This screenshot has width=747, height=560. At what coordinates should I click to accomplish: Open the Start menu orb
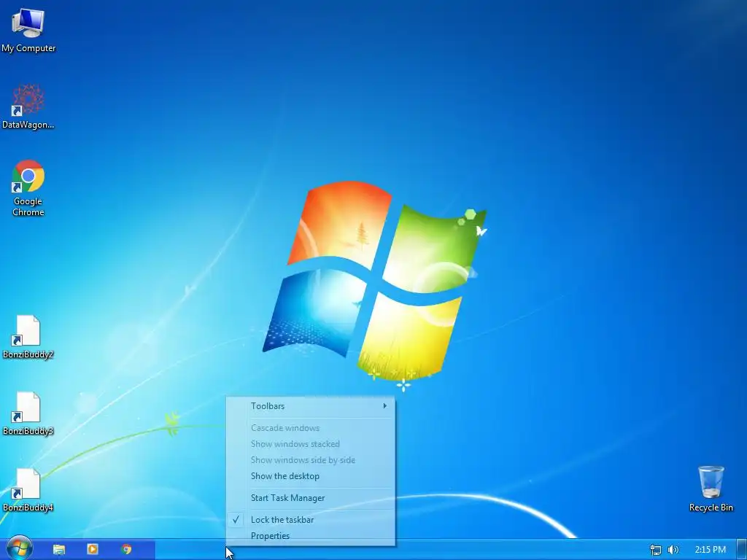click(20, 548)
